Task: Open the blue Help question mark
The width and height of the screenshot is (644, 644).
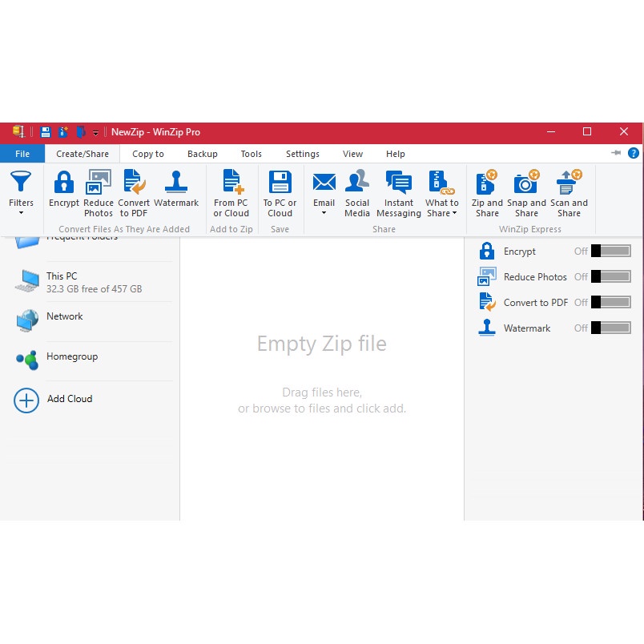Action: tap(634, 153)
